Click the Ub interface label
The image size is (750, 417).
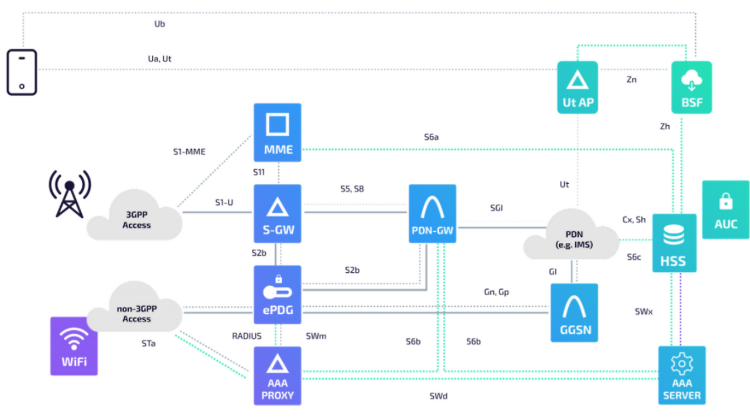(x=160, y=24)
